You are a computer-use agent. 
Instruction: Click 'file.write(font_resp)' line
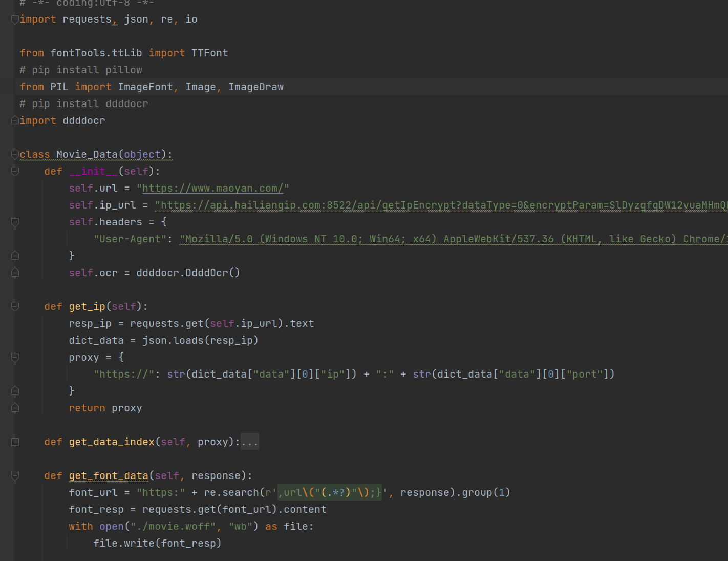point(158,544)
